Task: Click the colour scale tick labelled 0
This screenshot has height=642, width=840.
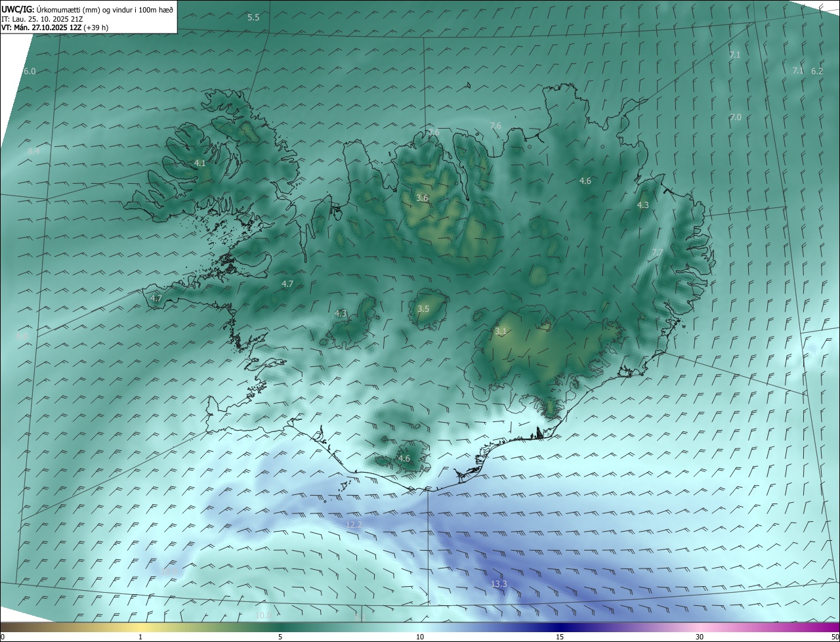Action: 3,637
